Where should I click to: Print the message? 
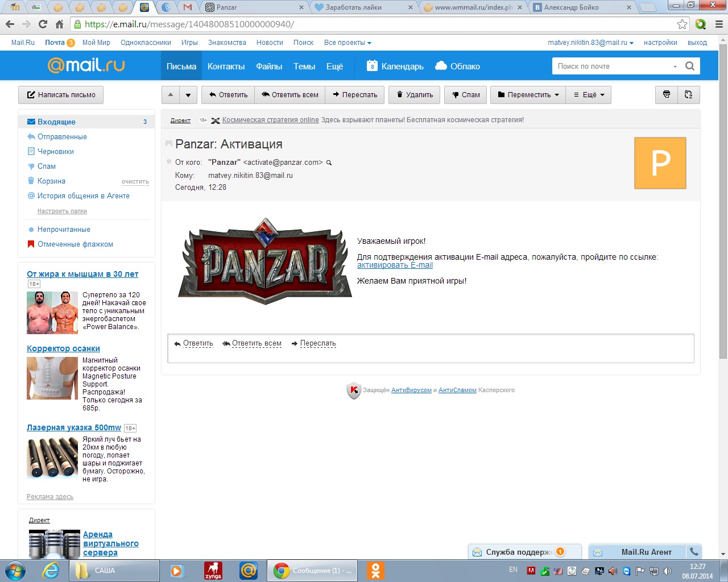[x=667, y=95]
